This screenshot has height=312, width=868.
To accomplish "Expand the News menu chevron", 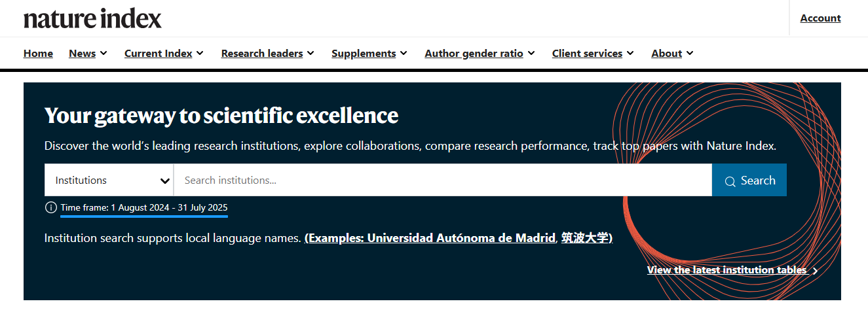I will coord(104,54).
